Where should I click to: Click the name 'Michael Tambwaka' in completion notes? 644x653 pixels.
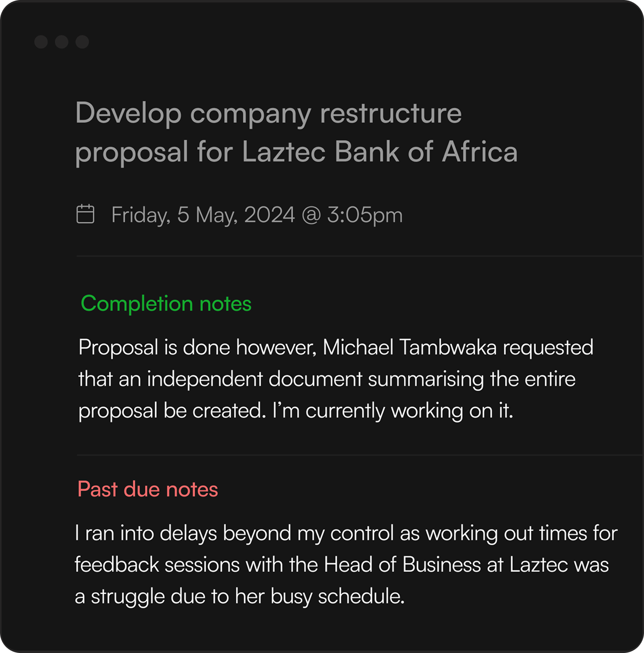pos(409,348)
